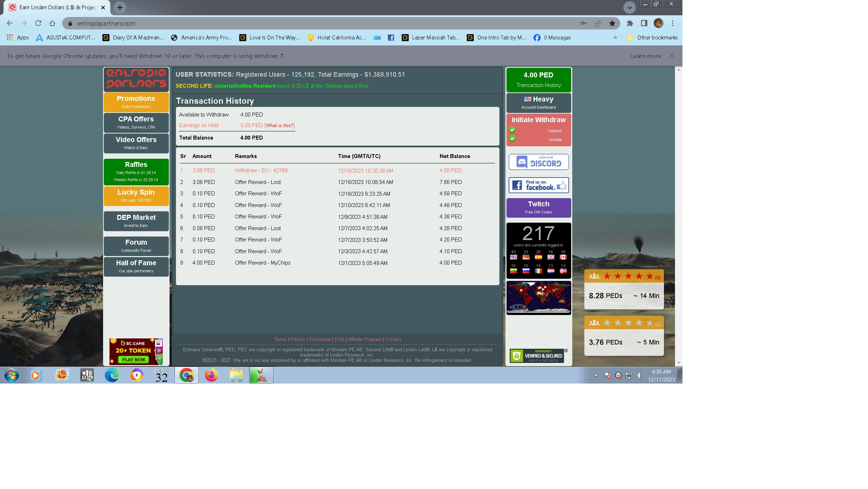Open the 8.28 PEDs offer card
868x489 pixels.
click(624, 289)
